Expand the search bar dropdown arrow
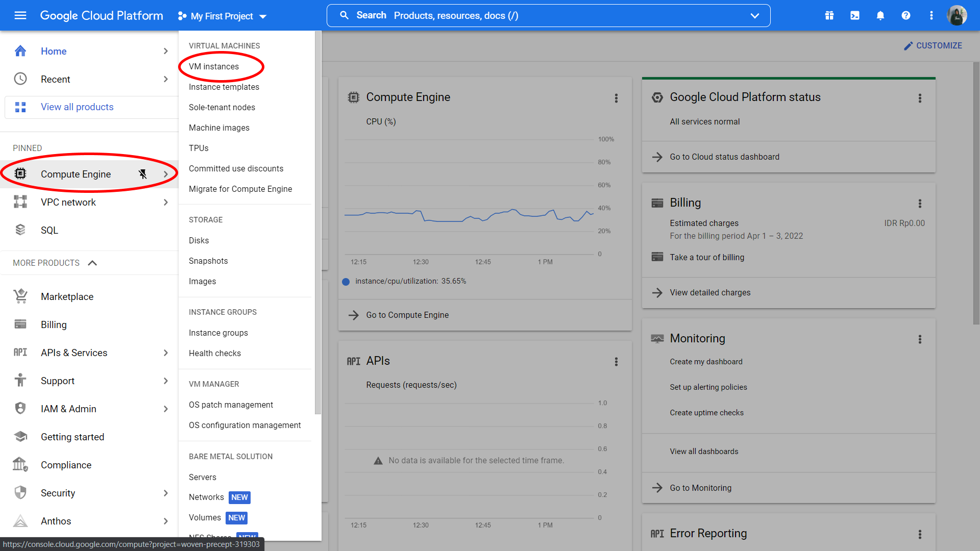Screen dimensions: 980x551 (x=754, y=16)
